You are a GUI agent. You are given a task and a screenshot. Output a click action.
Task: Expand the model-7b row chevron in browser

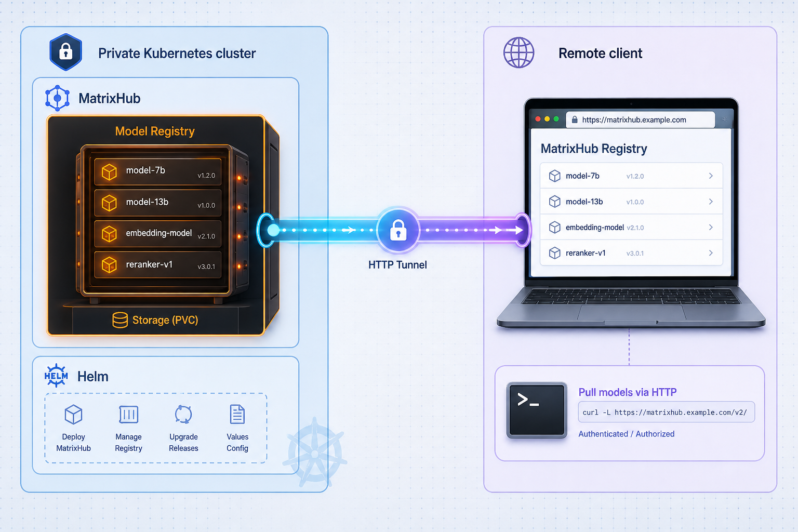[x=711, y=176]
